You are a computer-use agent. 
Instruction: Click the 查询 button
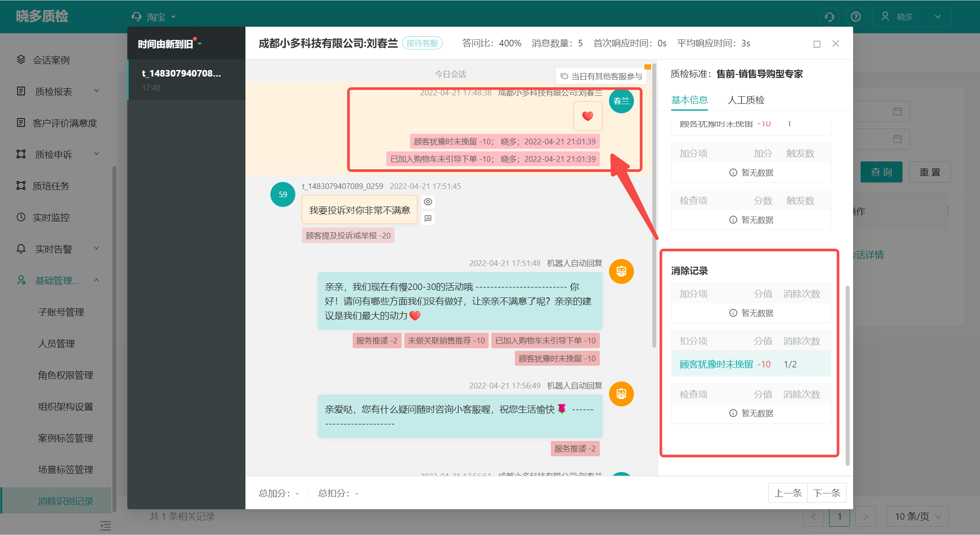click(881, 172)
